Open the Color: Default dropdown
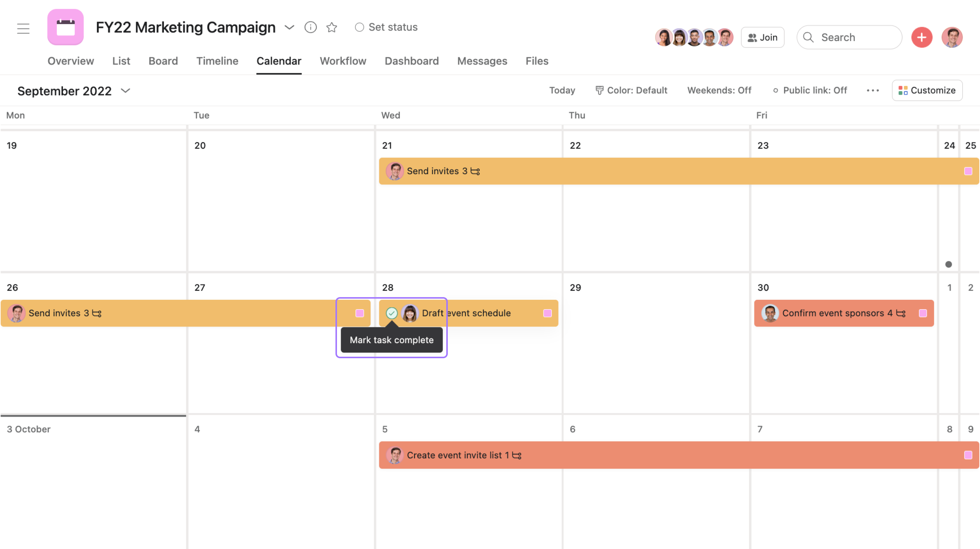980x549 pixels. pos(631,90)
